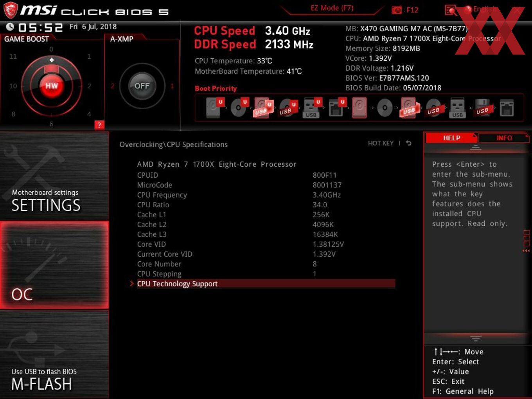Image resolution: width=532 pixels, height=399 pixels.
Task: Select A-XMP profile 2
Action: point(112,86)
